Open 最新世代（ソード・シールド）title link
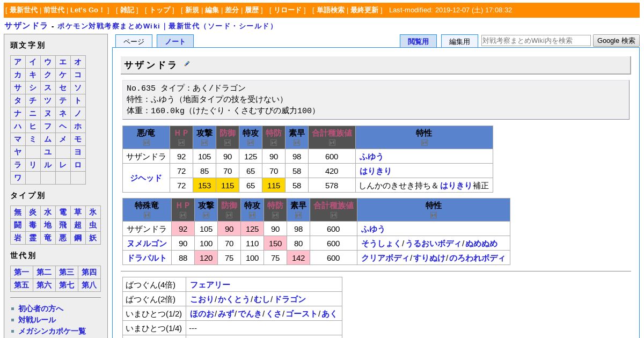This screenshot has height=338, width=644. 222,26
